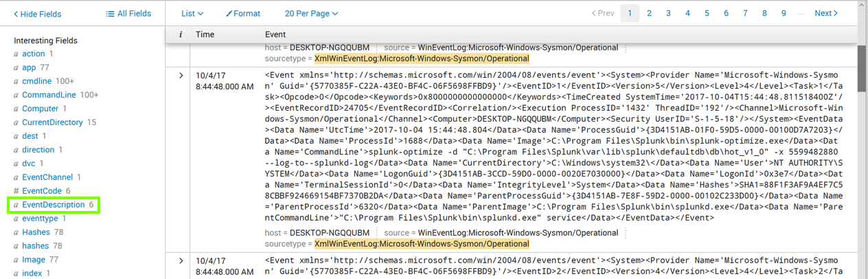Go to results page 2
868x279 pixels.
pyautogui.click(x=649, y=13)
